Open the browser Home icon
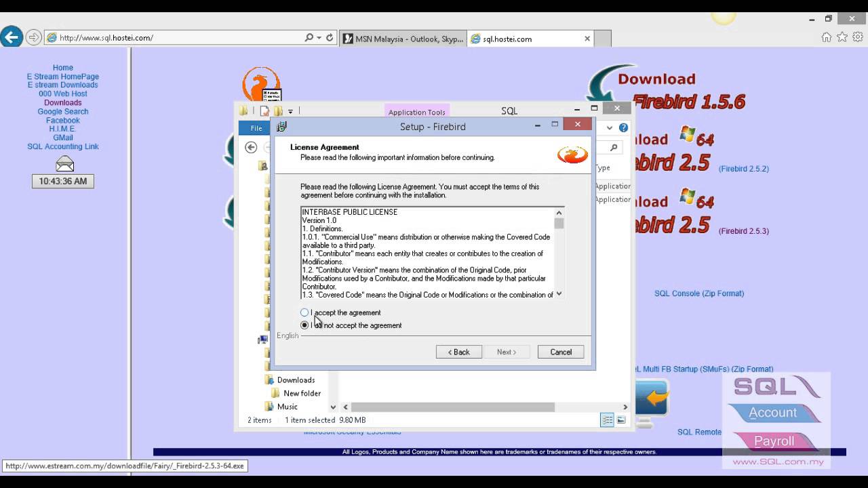Image resolution: width=868 pixels, height=488 pixels. (827, 37)
